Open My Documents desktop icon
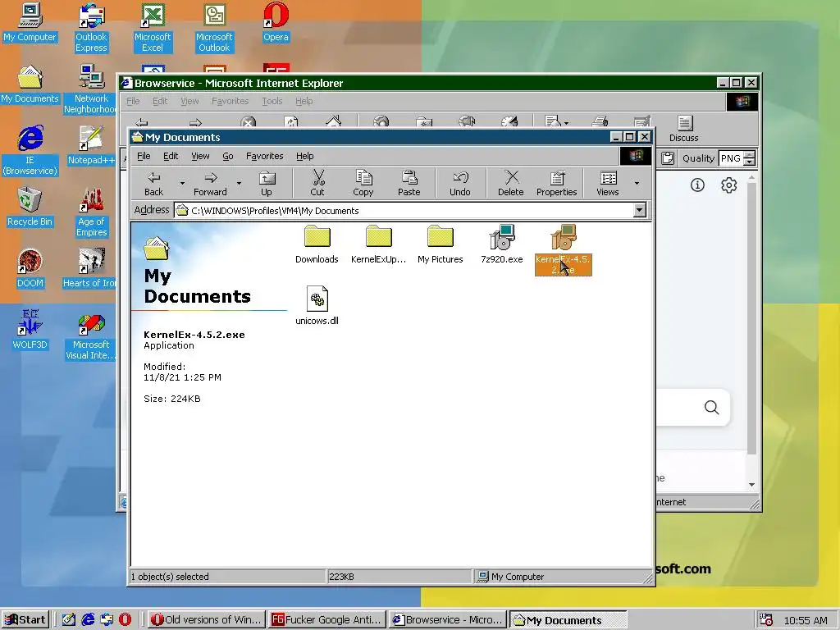Viewport: 840px width, 630px height. click(30, 84)
